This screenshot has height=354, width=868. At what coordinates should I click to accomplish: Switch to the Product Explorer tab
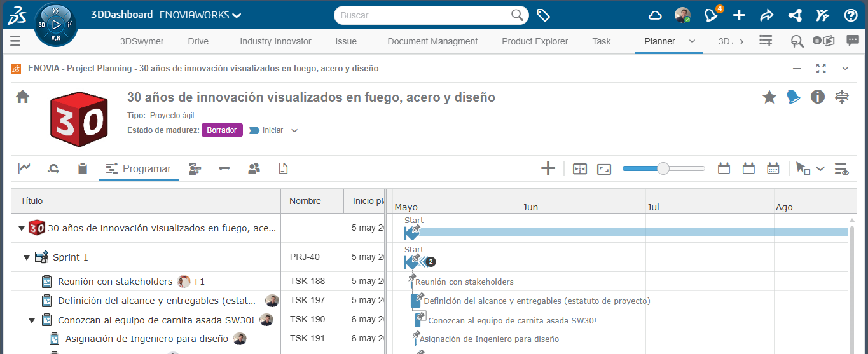click(534, 41)
